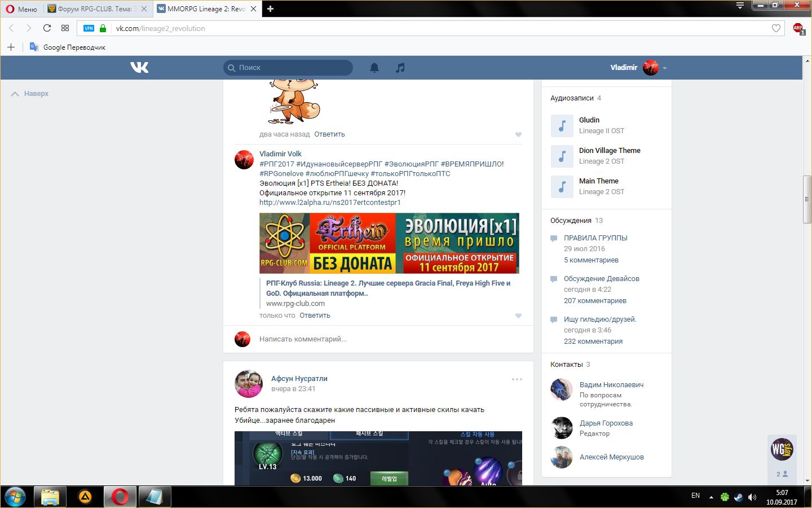Open the 207 комментариев link
The width and height of the screenshot is (812, 508).
(595, 300)
